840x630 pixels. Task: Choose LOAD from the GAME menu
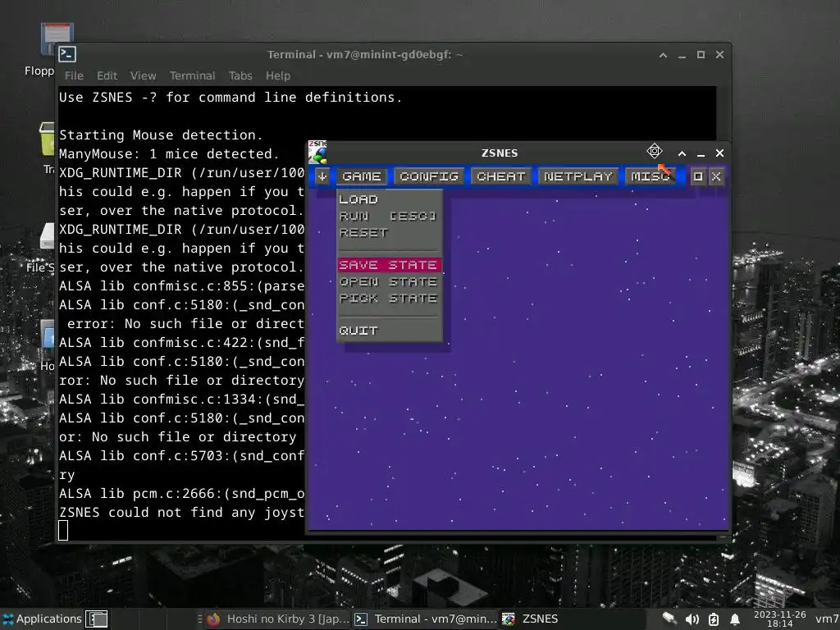(359, 199)
